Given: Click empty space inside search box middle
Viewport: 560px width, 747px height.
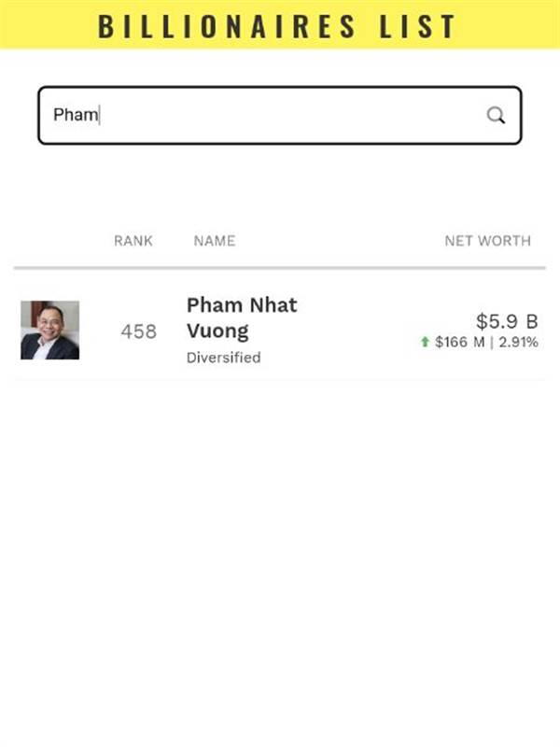Looking at the screenshot, I should click(286, 115).
